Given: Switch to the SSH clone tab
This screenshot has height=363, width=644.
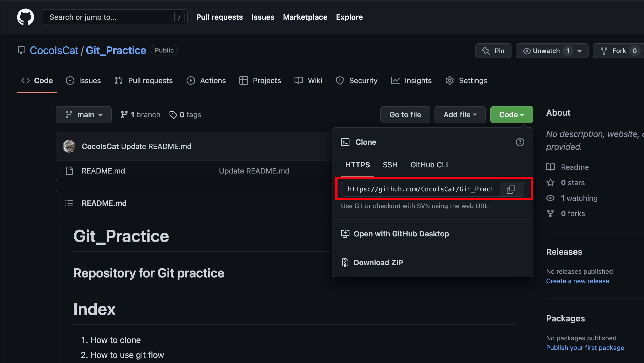Looking at the screenshot, I should pyautogui.click(x=390, y=165).
